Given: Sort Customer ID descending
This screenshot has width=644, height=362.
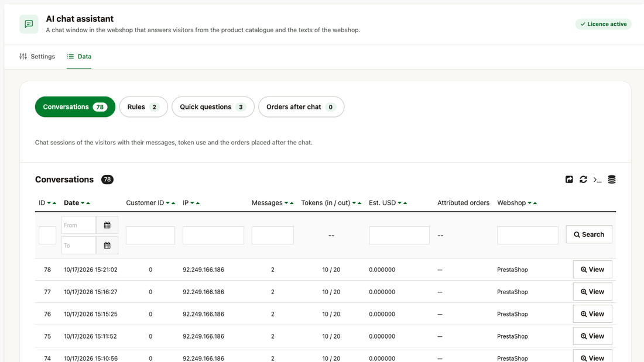Looking at the screenshot, I should tap(167, 203).
